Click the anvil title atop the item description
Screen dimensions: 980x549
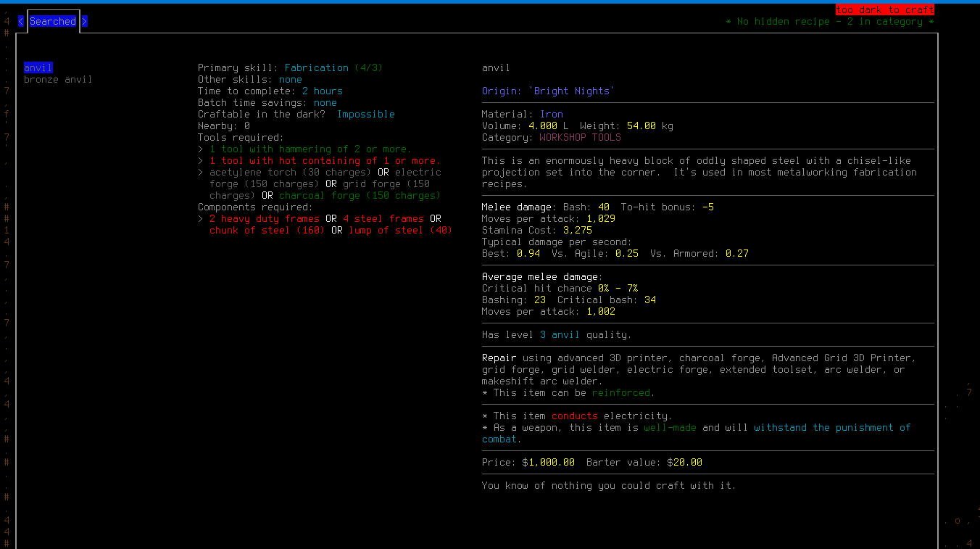coord(497,68)
